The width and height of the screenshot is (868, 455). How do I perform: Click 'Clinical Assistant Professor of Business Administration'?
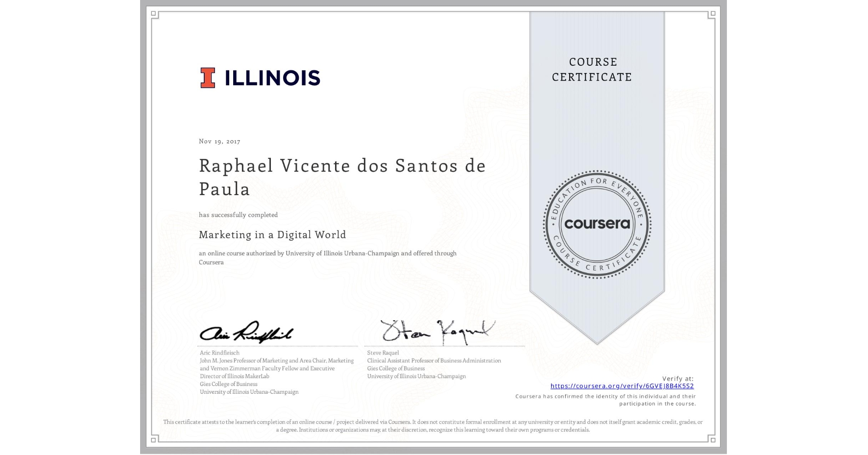434,360
